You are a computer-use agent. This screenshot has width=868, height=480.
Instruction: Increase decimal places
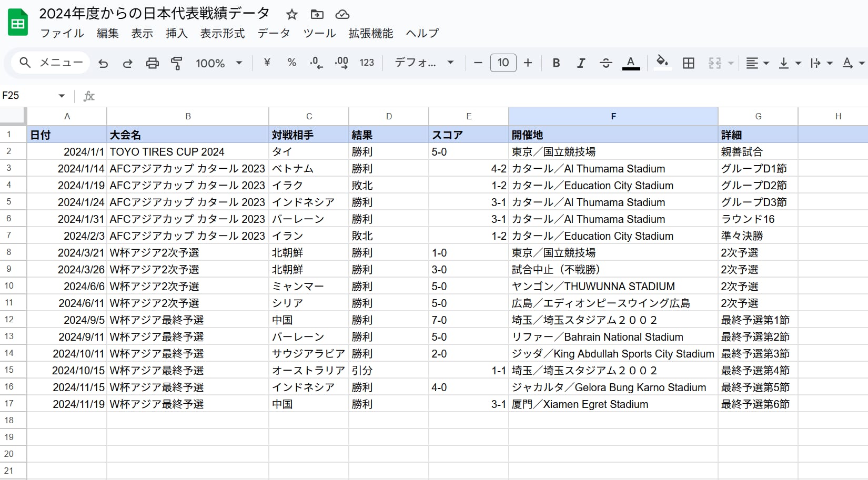coord(341,63)
